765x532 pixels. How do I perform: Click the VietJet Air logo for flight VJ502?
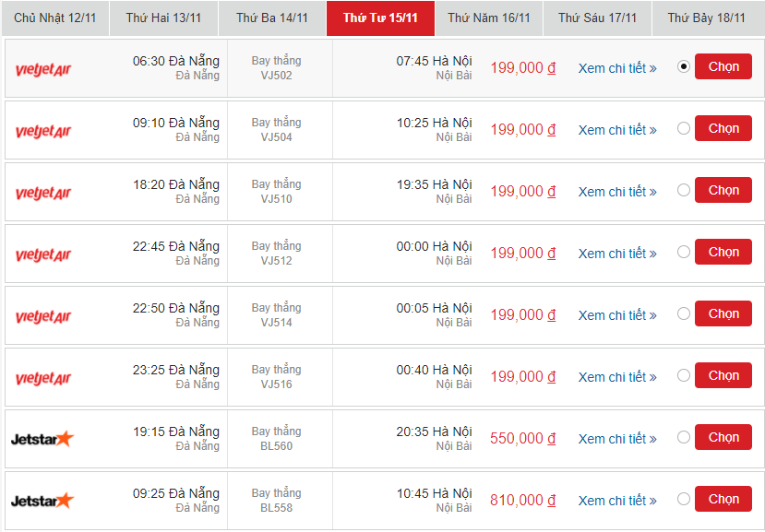click(x=43, y=70)
